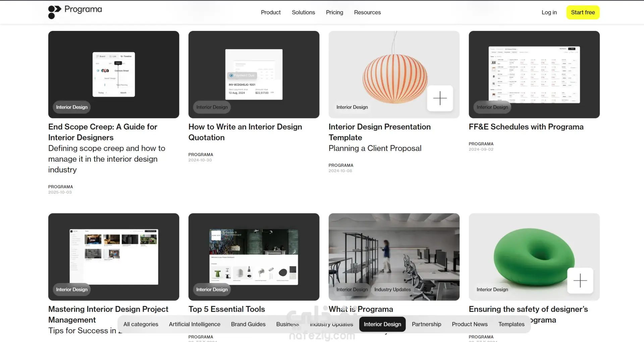Click PROGRAMA author above 2024-10-08
Image resolution: width=644 pixels, height=342 pixels.
341,165
